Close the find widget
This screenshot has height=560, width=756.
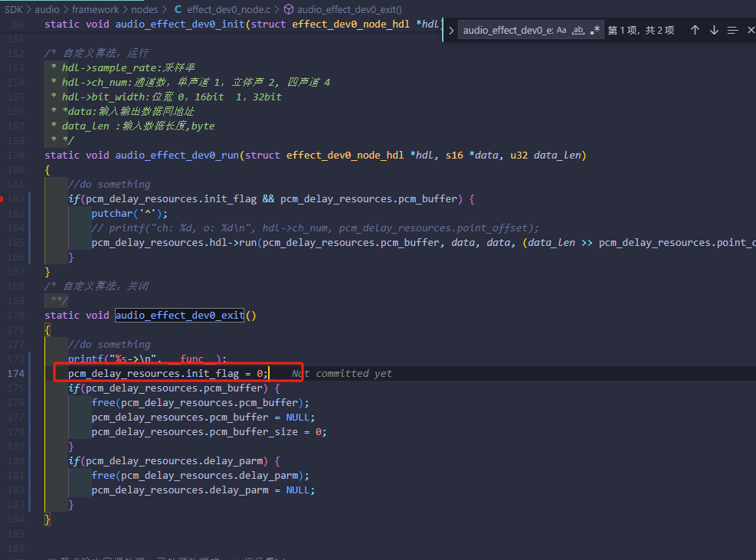tap(751, 31)
